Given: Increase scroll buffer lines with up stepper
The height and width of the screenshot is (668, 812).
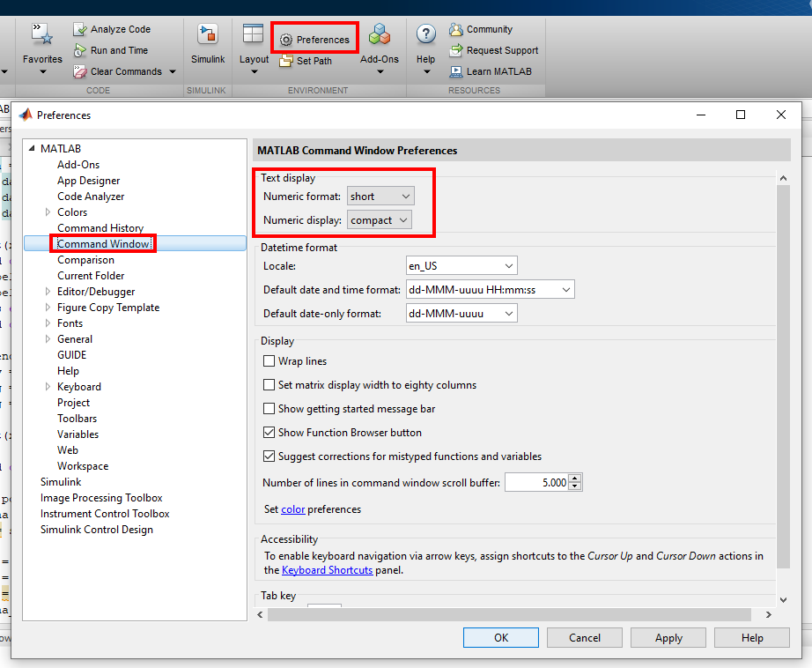Looking at the screenshot, I should [x=575, y=479].
